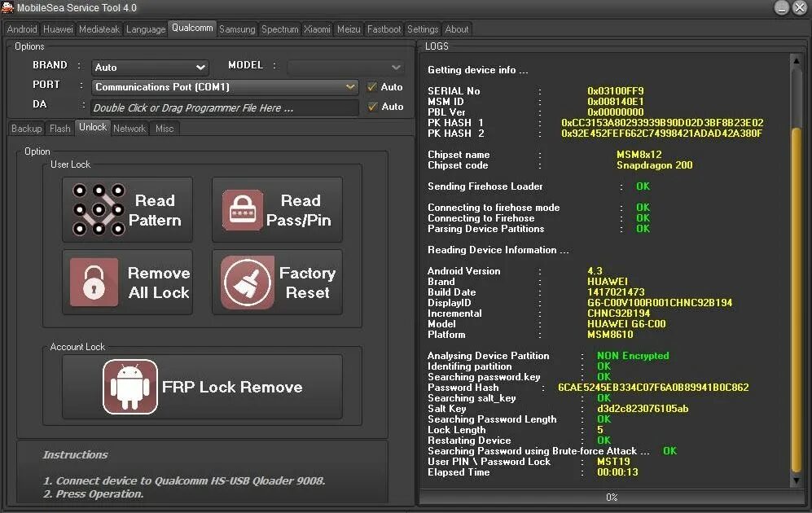Viewport: 812px width, 513px height.
Task: Open the Misc sub-tab
Action: coord(165,129)
